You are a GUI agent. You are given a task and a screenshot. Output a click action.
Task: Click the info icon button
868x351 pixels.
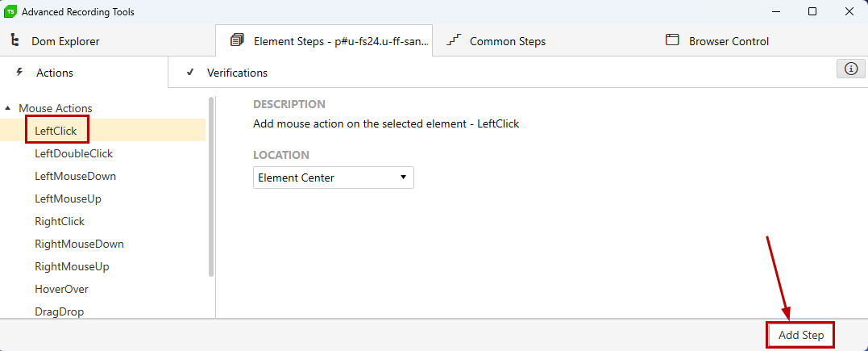[x=851, y=69]
